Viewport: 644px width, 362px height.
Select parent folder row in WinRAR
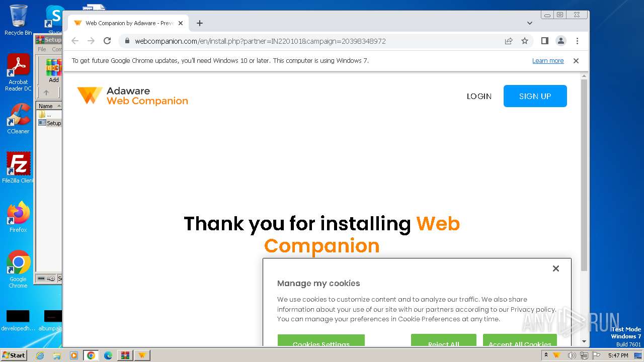click(49, 115)
